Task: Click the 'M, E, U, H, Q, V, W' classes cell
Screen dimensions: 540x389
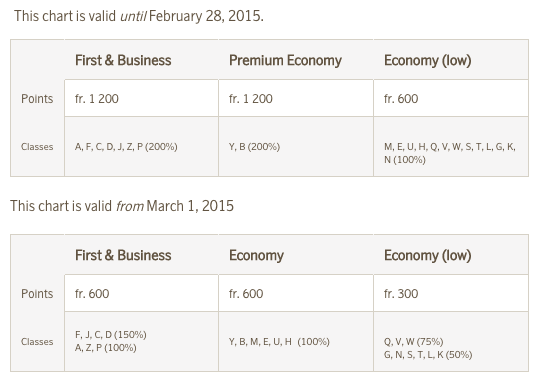Action: (x=451, y=147)
